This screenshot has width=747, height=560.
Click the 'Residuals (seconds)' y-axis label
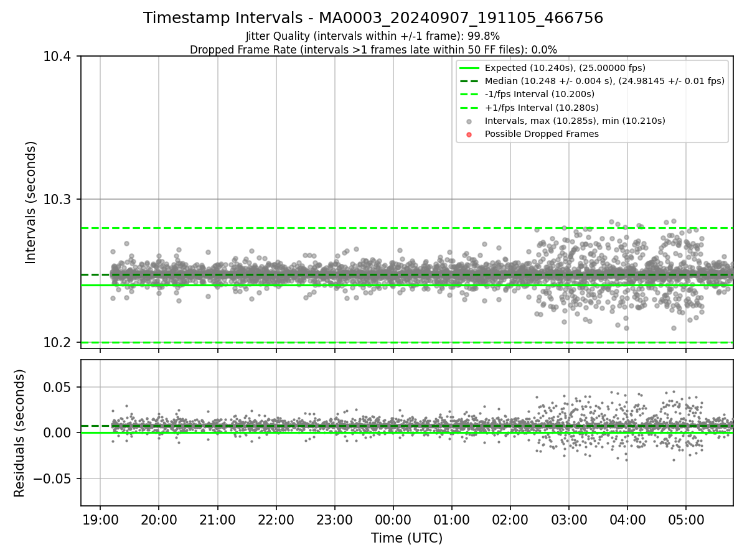point(19,433)
